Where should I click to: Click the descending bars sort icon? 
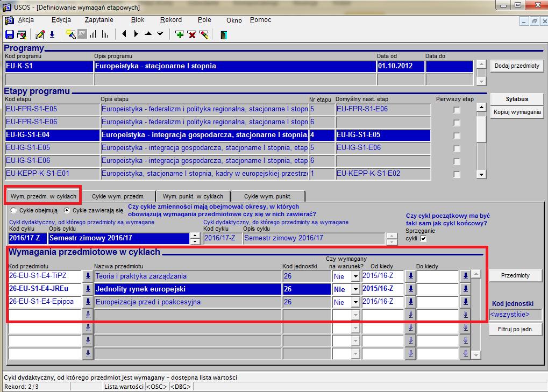click(105, 34)
